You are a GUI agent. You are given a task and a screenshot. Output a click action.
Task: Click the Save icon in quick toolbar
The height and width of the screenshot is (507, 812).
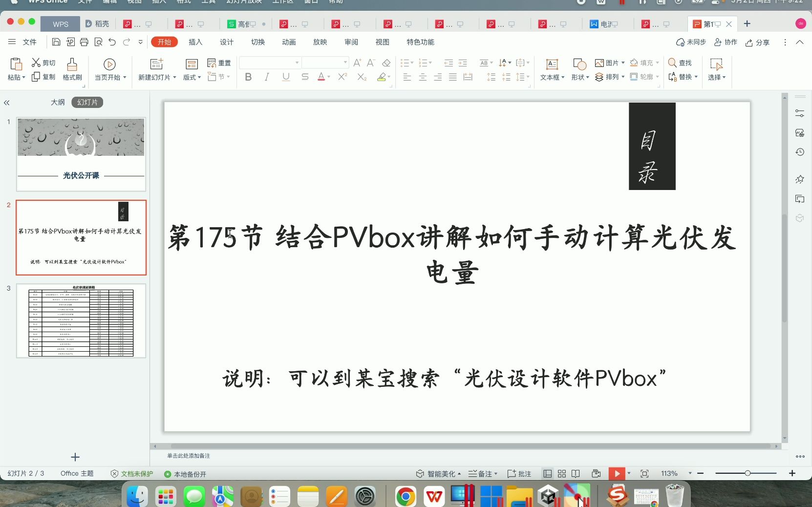[56, 42]
